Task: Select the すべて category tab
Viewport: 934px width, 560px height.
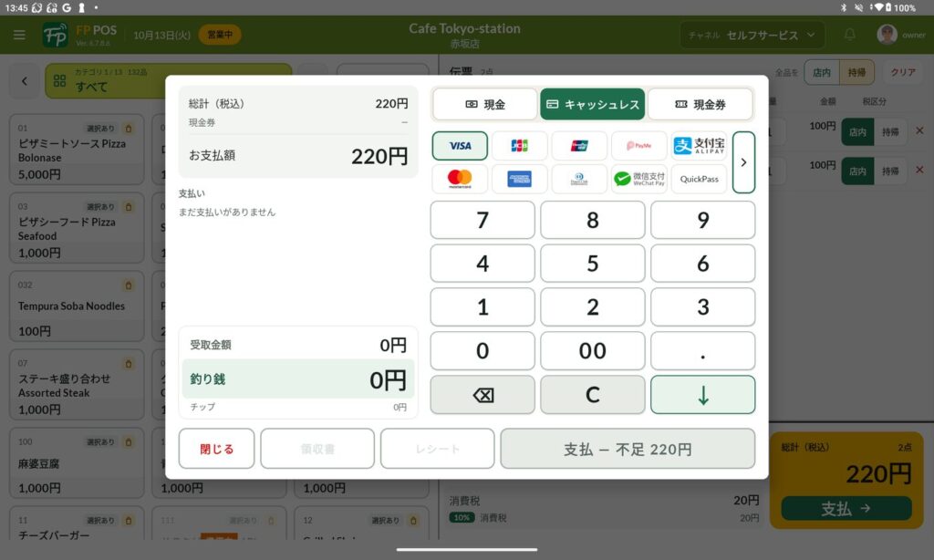Action: pyautogui.click(x=168, y=81)
